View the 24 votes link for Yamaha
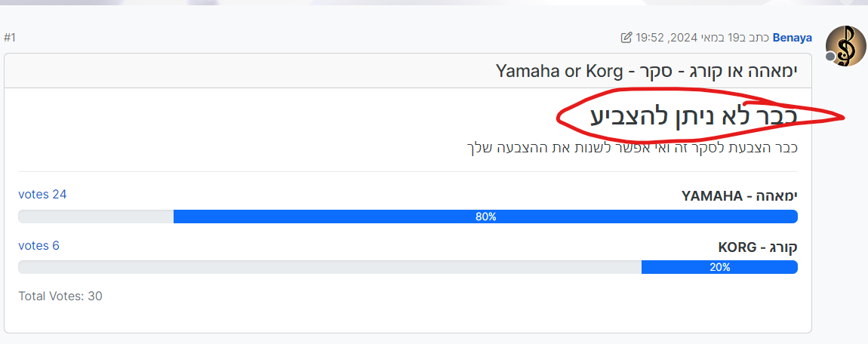This screenshot has height=344, width=868. tap(42, 194)
